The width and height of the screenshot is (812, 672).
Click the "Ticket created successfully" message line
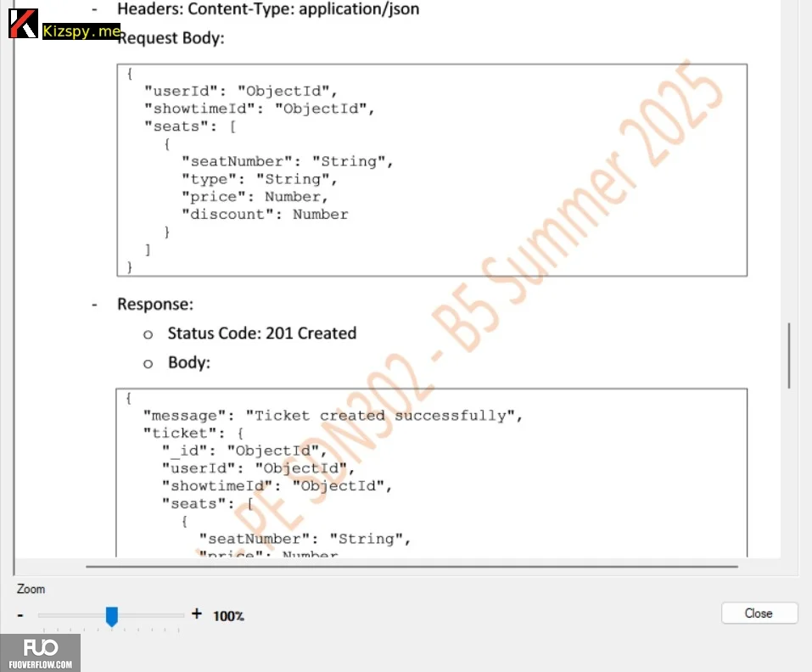(x=333, y=416)
